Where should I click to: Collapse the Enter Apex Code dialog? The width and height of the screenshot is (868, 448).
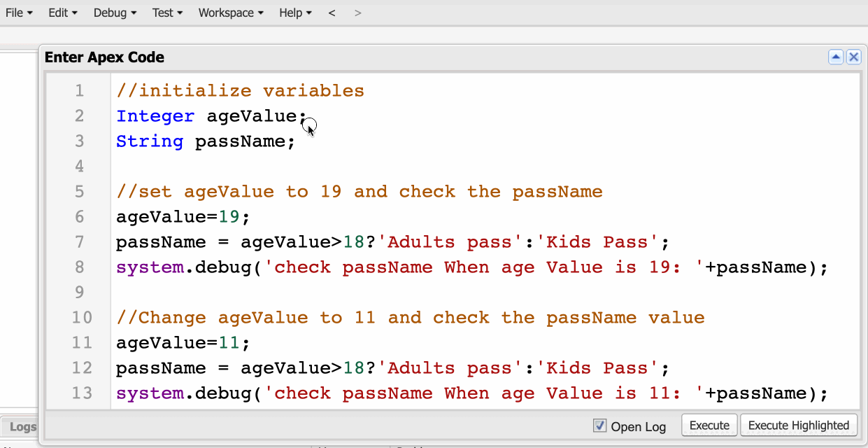[836, 57]
